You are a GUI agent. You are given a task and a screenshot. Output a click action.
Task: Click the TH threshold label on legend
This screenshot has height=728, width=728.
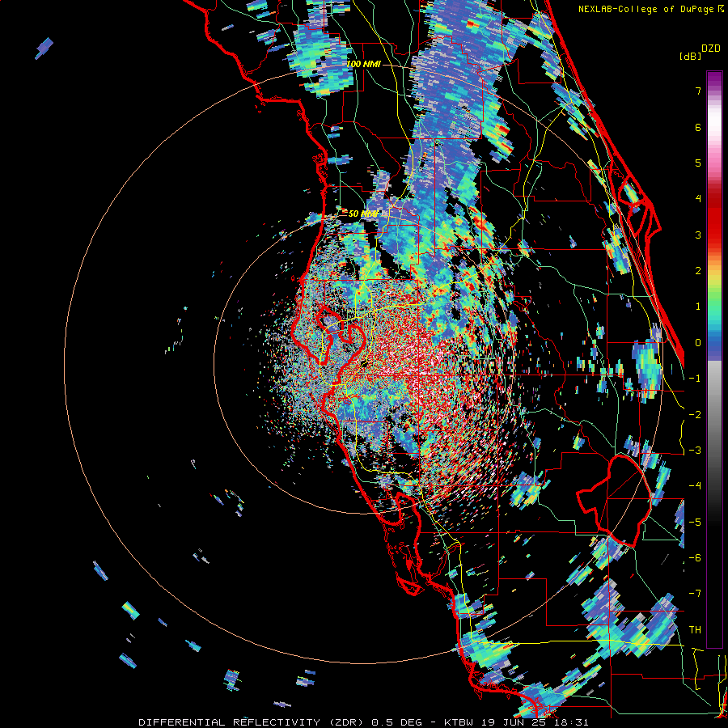[x=695, y=629]
